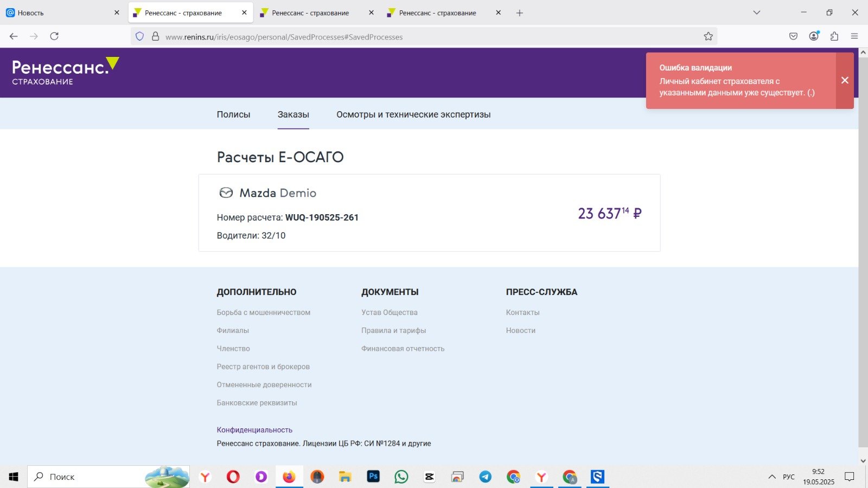868x488 pixels.
Task: Launch Photoshop from the taskbar
Action: click(x=373, y=477)
